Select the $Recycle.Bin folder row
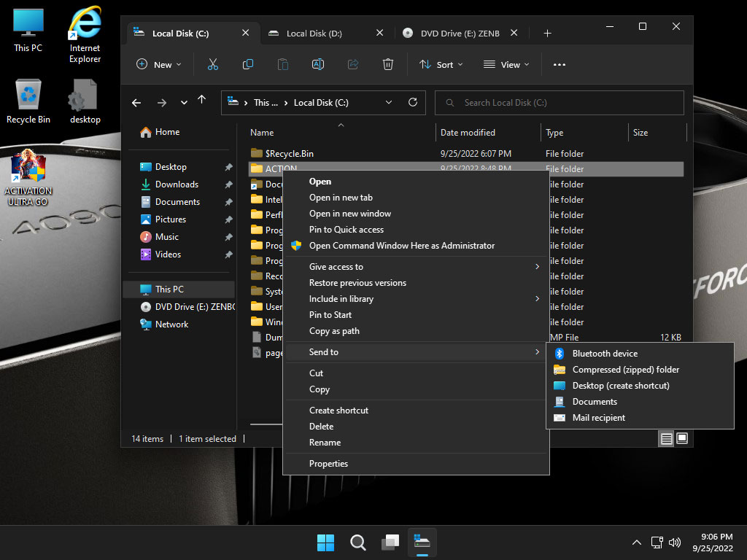Viewport: 747px width, 560px height. click(466, 154)
